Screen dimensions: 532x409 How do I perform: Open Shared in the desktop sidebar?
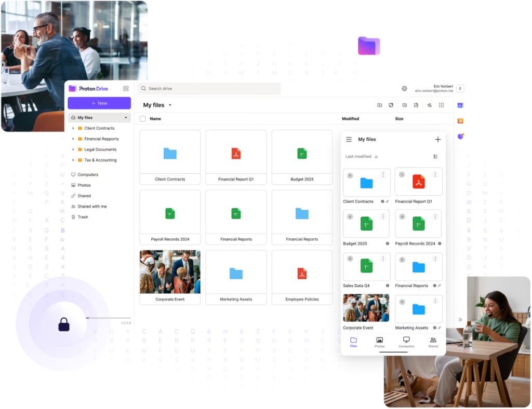pyautogui.click(x=81, y=196)
